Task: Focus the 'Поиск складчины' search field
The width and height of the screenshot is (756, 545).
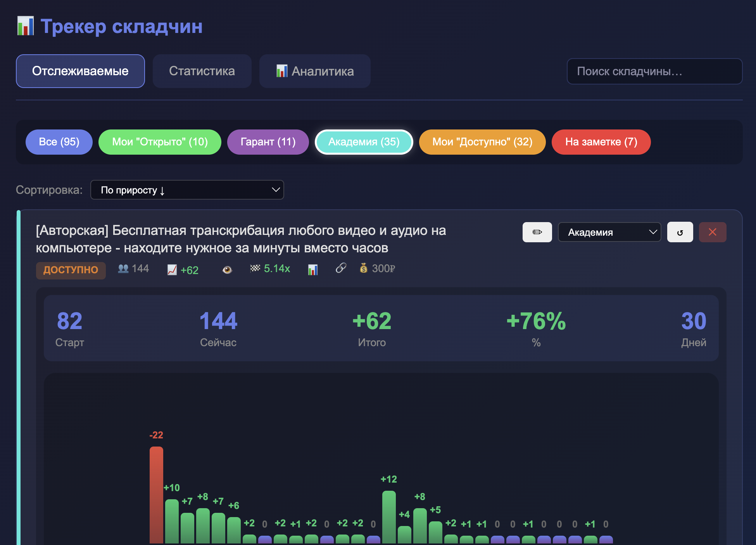Action: point(654,71)
